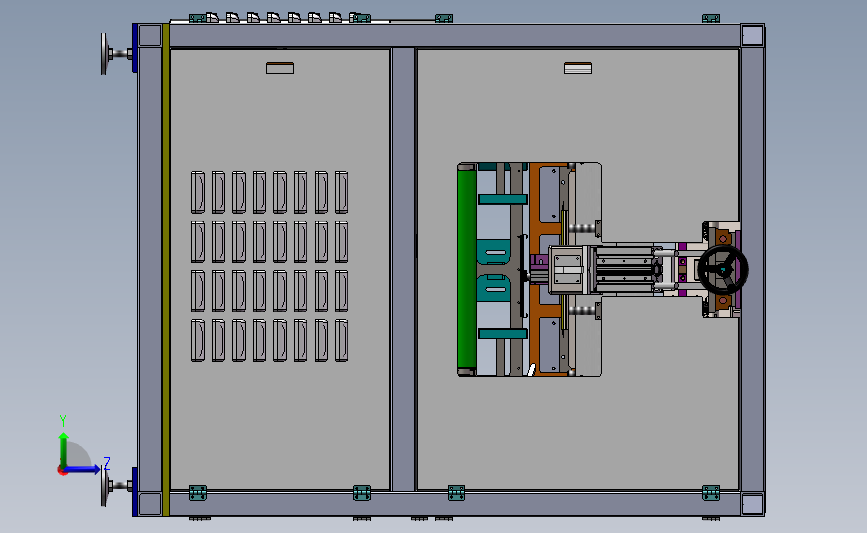Image resolution: width=867 pixels, height=533 pixels.
Task: Pick the lower teal slotted block
Action: coord(493,288)
